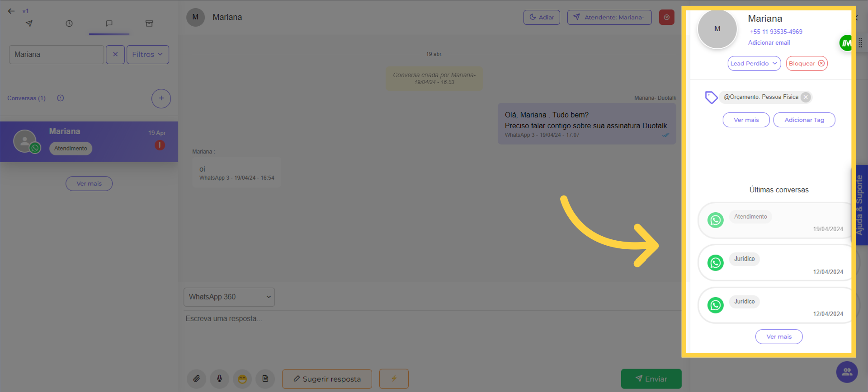Open the archive box tab
The height and width of the screenshot is (392, 868).
[x=149, y=23]
